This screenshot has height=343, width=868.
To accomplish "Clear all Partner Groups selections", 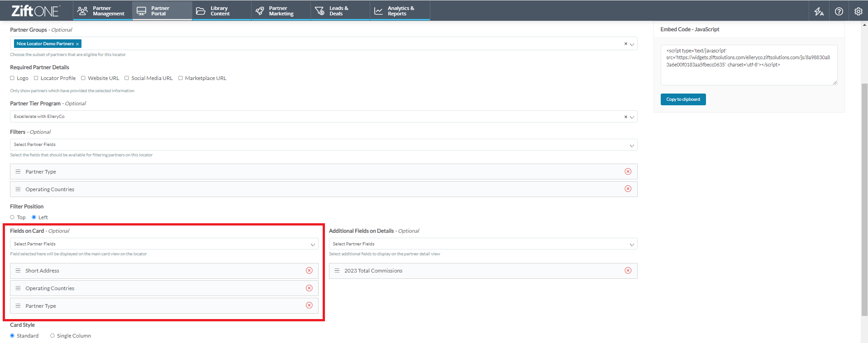I will pos(625,44).
